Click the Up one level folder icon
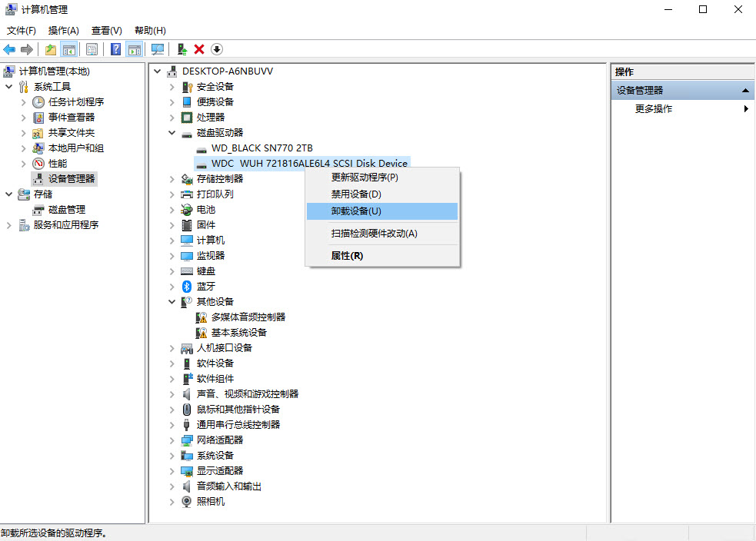Viewport: 756px width, 541px height. tap(51, 49)
